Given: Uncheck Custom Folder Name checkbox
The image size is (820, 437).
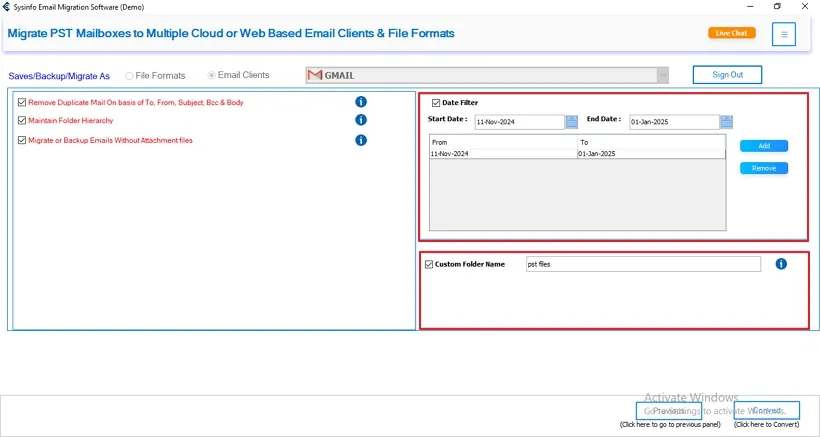Looking at the screenshot, I should pos(429,264).
